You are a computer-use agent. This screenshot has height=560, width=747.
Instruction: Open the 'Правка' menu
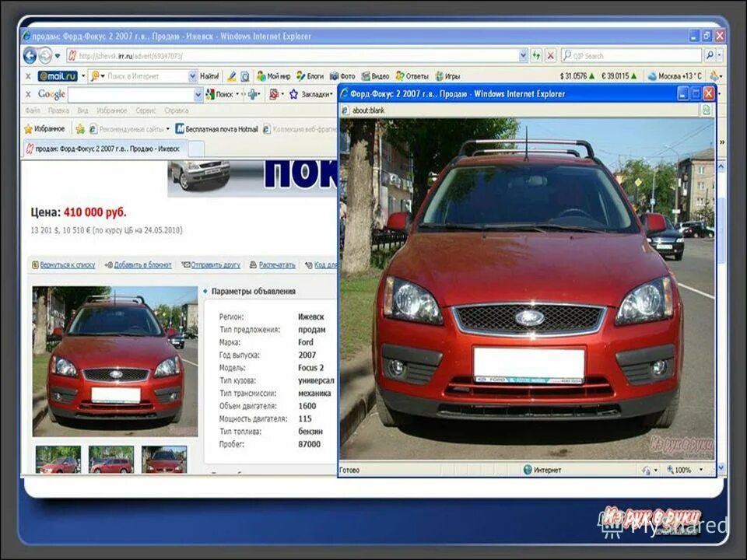point(58,110)
